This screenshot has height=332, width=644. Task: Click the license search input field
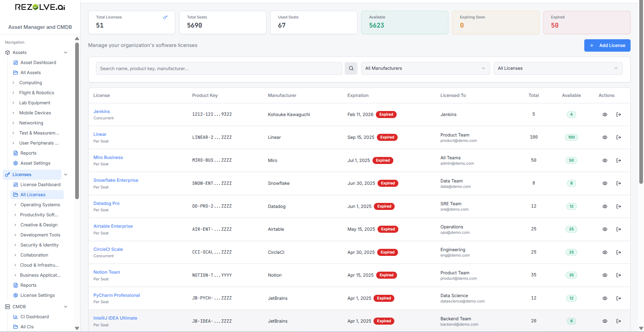[x=219, y=68]
